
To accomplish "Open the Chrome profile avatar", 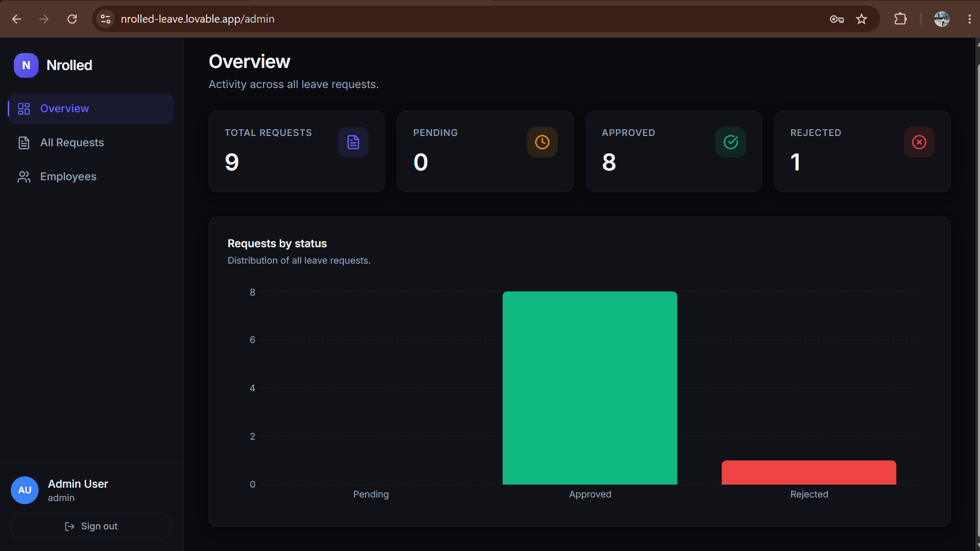I will point(942,19).
